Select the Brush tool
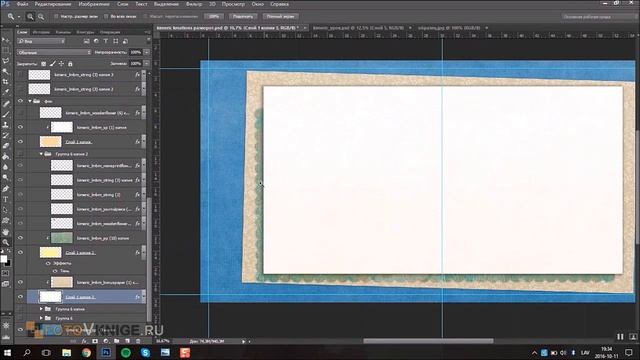This screenshot has height=360, width=640. [x=5, y=114]
